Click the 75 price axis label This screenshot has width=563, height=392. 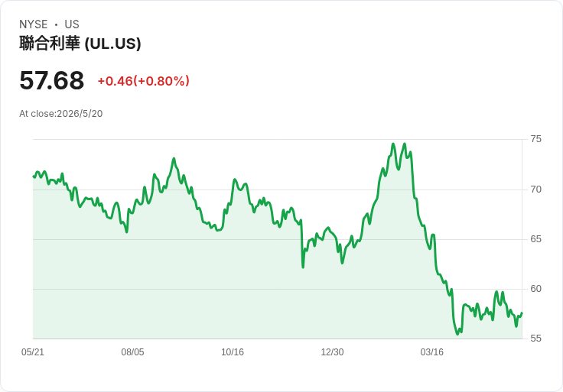(535, 139)
